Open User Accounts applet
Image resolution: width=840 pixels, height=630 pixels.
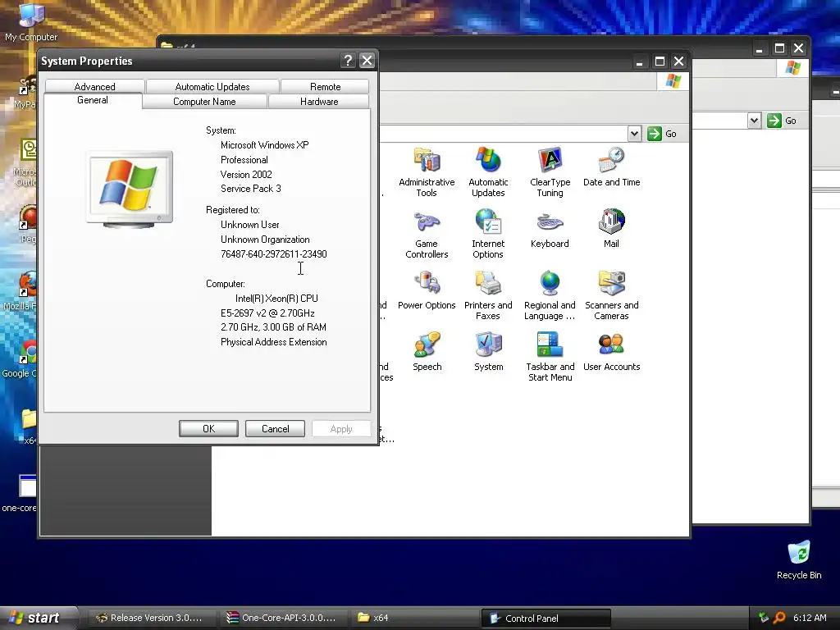tap(611, 352)
